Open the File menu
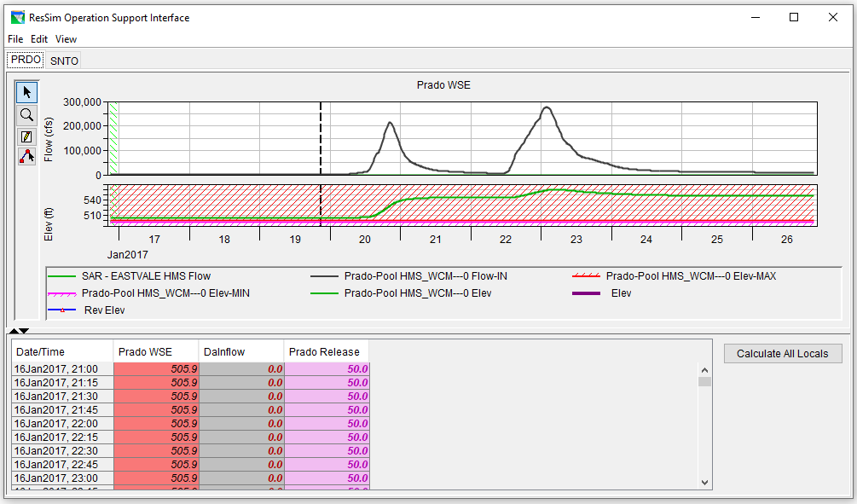 (15, 39)
